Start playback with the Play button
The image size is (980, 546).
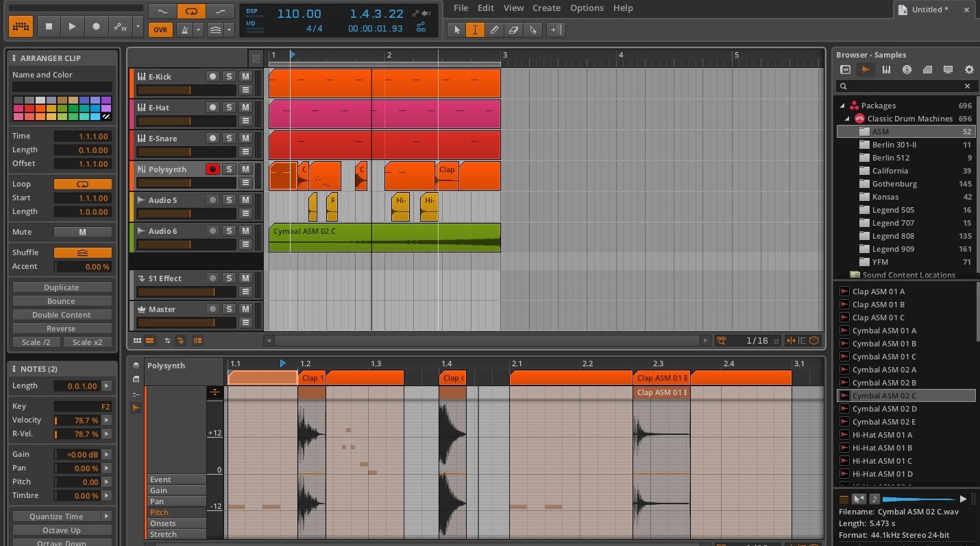[x=72, y=27]
